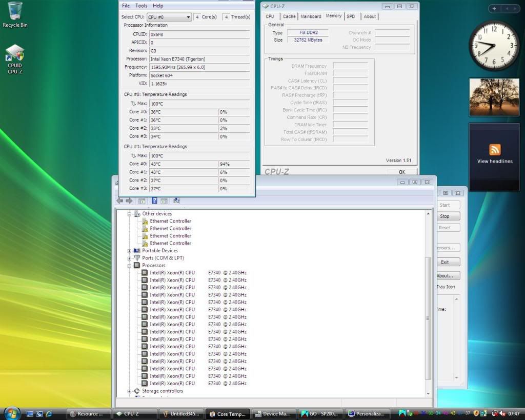The height and width of the screenshot is (420, 525).
Task: Switch to the Untitled345 taskbar button
Action: tap(181, 414)
